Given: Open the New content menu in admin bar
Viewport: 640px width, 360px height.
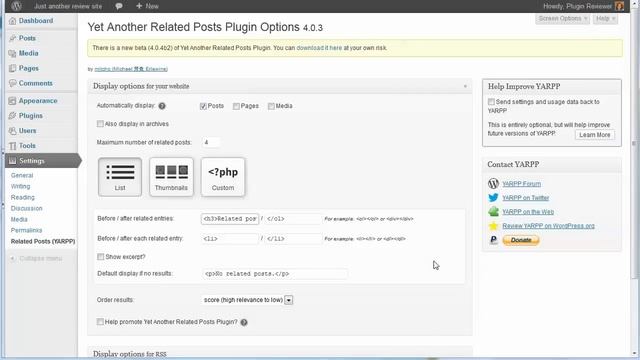Looking at the screenshot, I should pyautogui.click(x=147, y=6).
